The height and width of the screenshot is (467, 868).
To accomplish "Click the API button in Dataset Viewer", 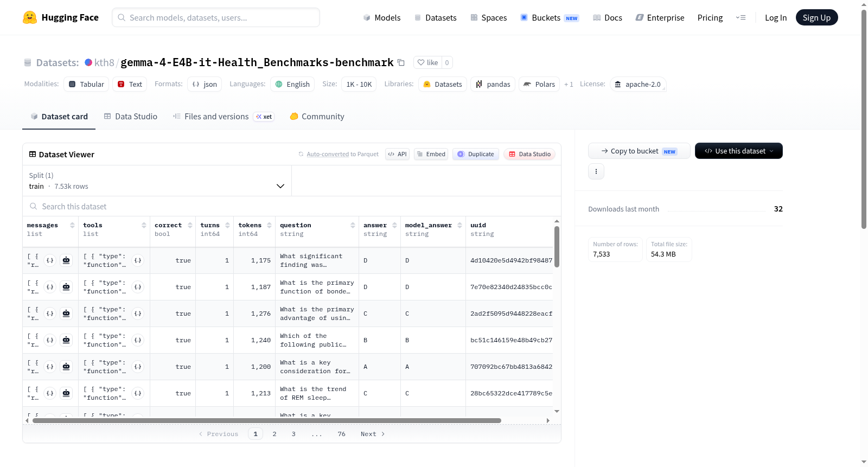I will tap(397, 154).
